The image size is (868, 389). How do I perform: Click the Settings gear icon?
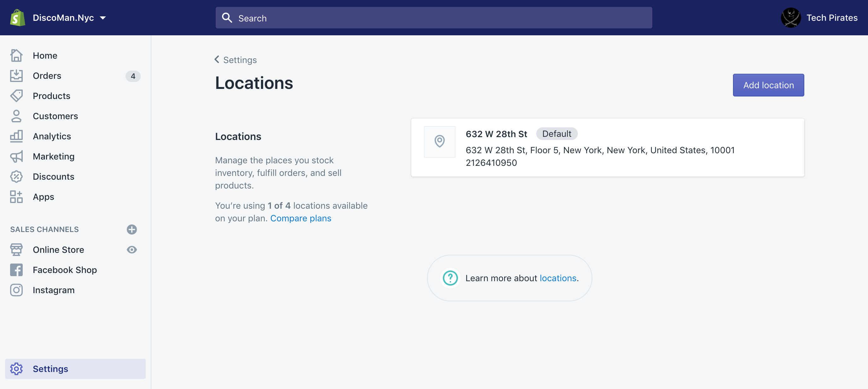(x=16, y=369)
